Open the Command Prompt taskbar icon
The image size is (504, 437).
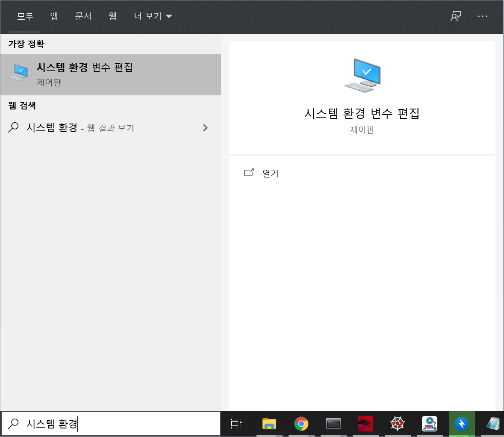(x=333, y=424)
